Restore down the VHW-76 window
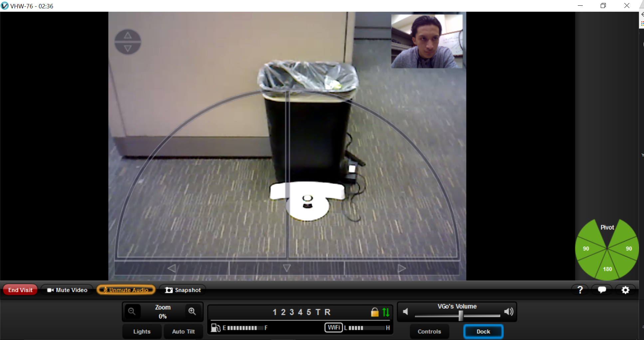Viewport: 644px width, 340px height. (603, 6)
